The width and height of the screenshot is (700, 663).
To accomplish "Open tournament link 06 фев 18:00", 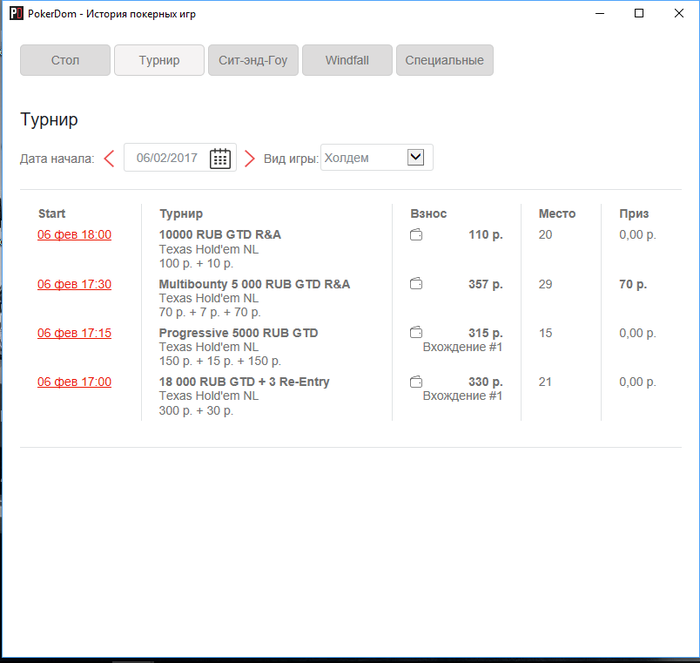I will pyautogui.click(x=74, y=235).
